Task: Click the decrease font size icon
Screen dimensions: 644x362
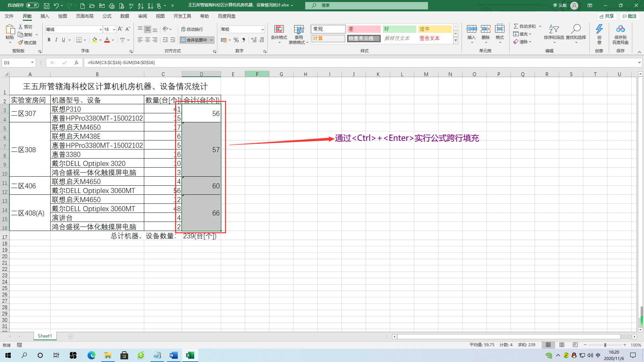Action: [x=127, y=29]
